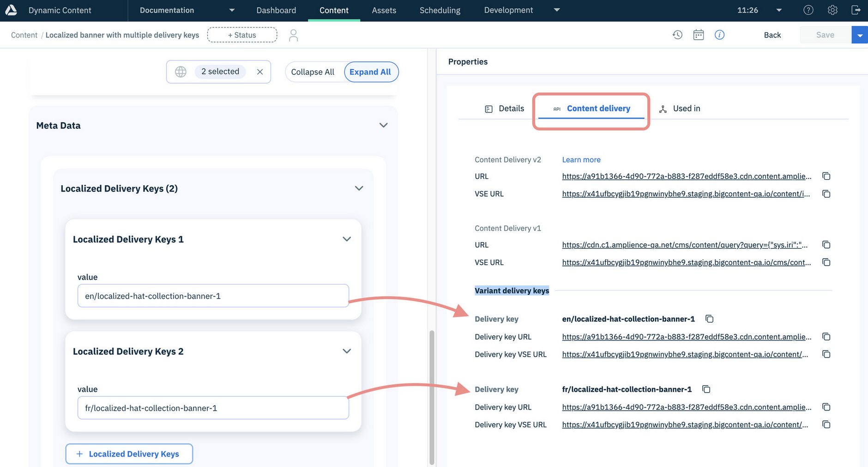This screenshot has height=467, width=868.
Task: Click the Amplience logo icon
Action: (11, 10)
